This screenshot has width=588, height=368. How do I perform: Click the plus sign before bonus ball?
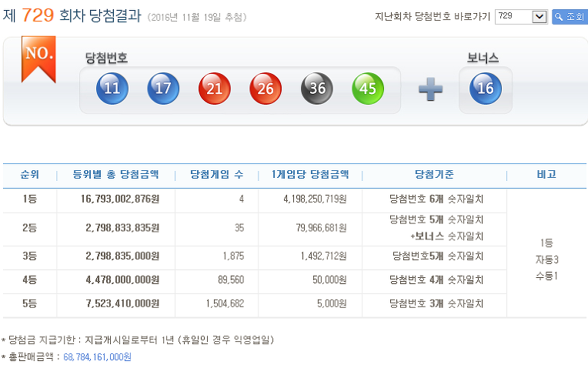[x=430, y=89]
